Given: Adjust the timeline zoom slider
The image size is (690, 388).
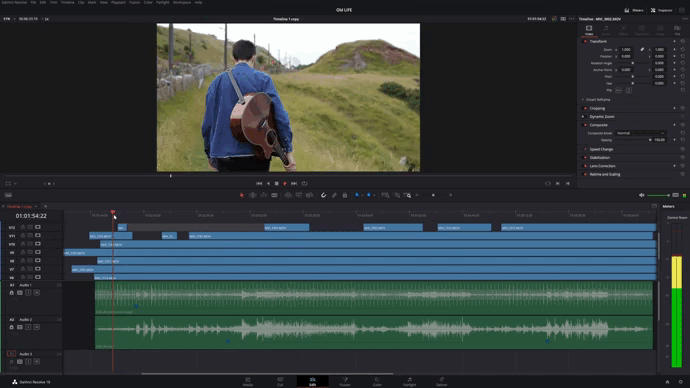Looking at the screenshot, I should pos(433,195).
